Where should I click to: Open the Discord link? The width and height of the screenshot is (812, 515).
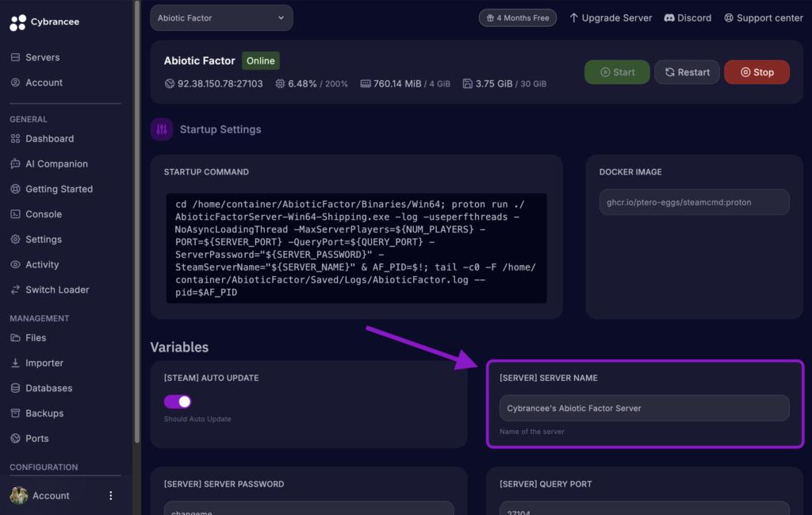click(688, 17)
